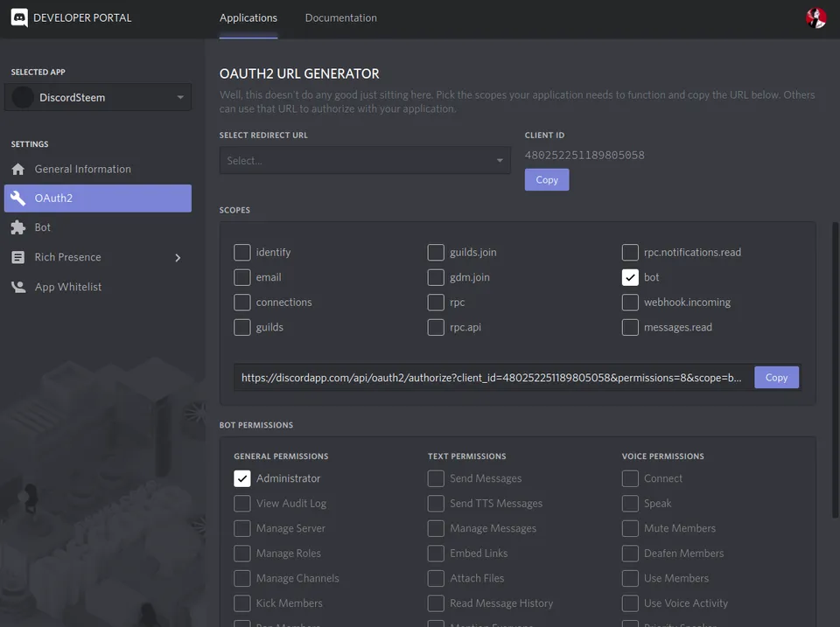Click the generated authorize URL field
840x627 pixels.
pos(493,378)
